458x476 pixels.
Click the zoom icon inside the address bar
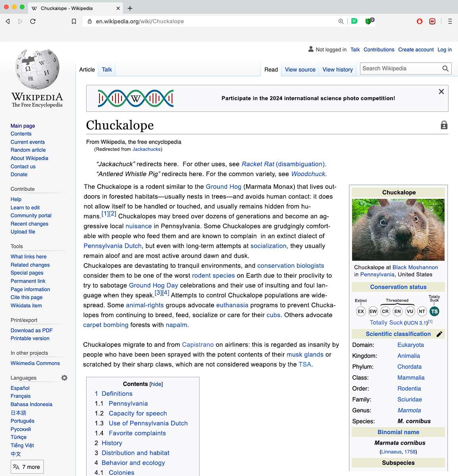341,21
